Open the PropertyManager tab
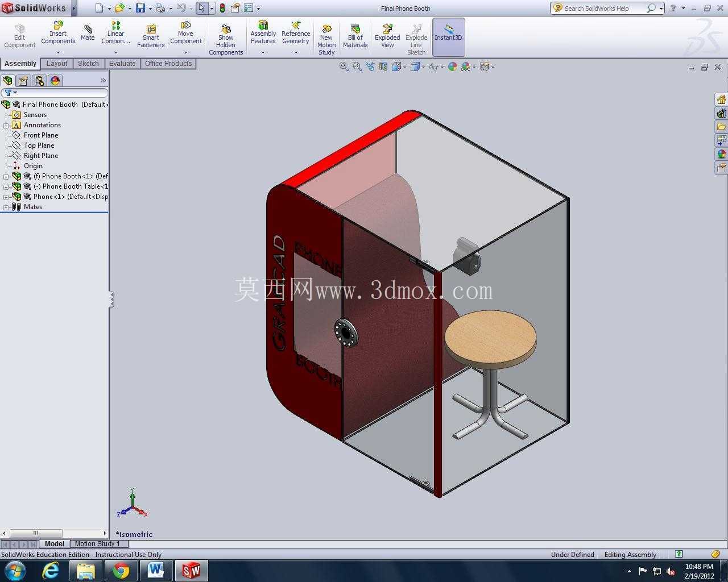This screenshot has width=728, height=582. pos(23,81)
